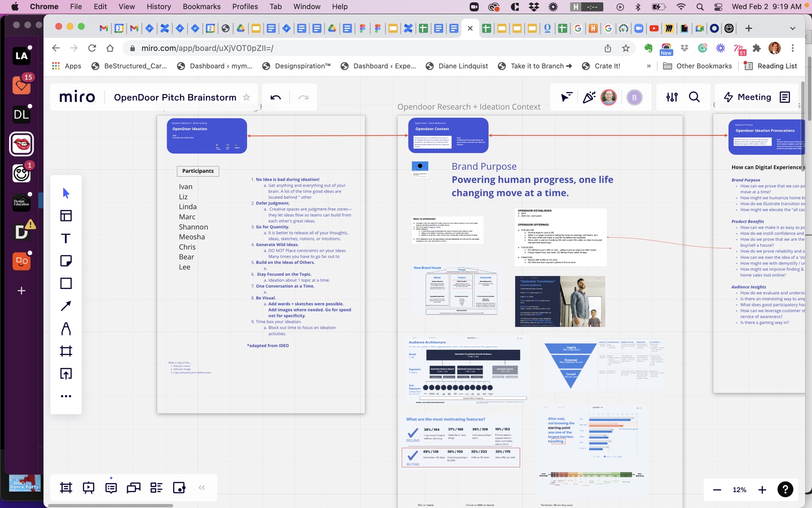Search the Miro board

point(694,97)
